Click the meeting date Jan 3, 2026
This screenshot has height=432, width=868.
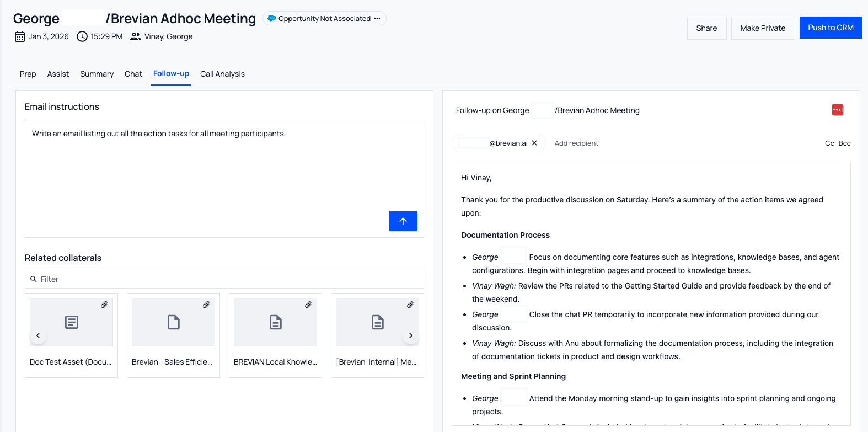coord(49,36)
